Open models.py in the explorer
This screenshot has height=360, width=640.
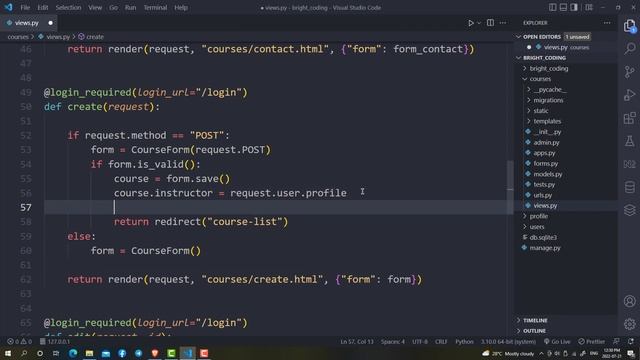(548, 174)
